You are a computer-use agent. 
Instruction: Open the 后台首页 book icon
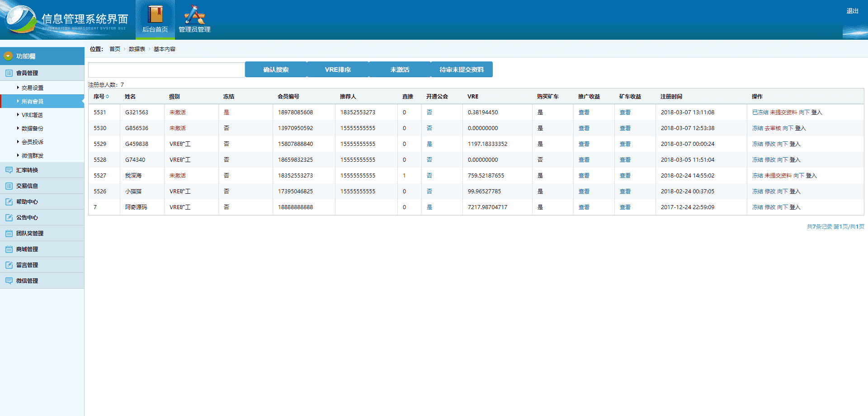point(155,14)
